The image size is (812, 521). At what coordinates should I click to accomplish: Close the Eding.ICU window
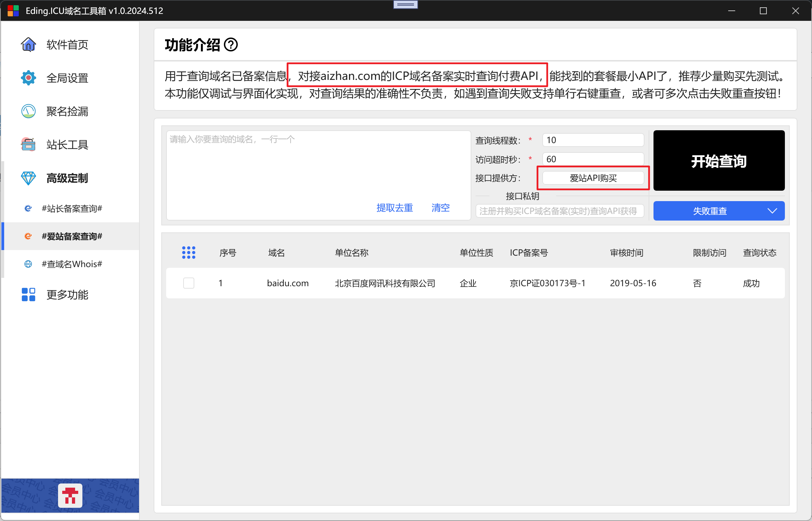click(x=795, y=11)
